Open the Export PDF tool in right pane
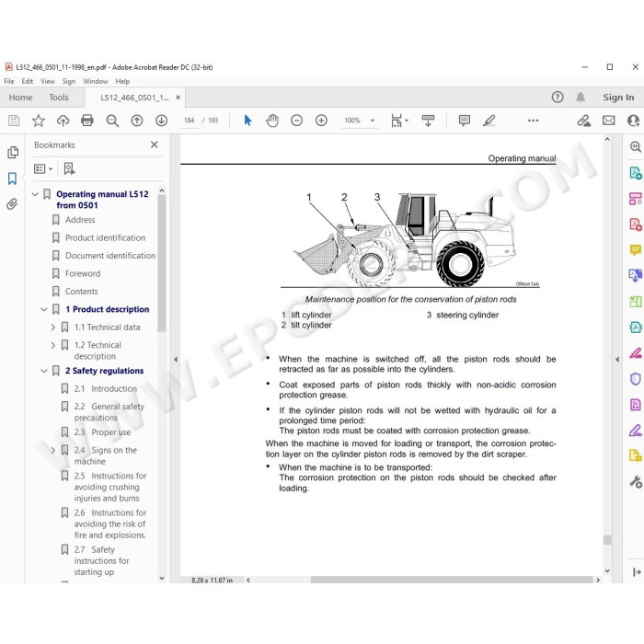The width and height of the screenshot is (644, 644). [636, 173]
